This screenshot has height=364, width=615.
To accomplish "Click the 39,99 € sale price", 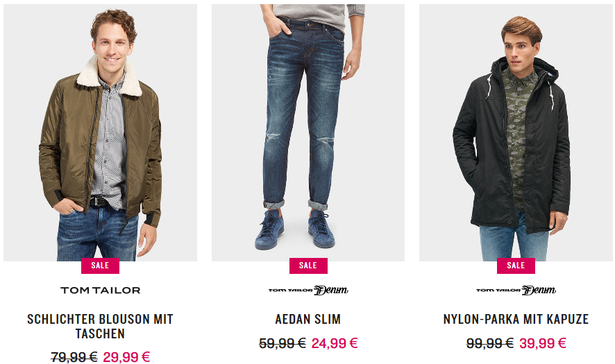I will [x=542, y=343].
